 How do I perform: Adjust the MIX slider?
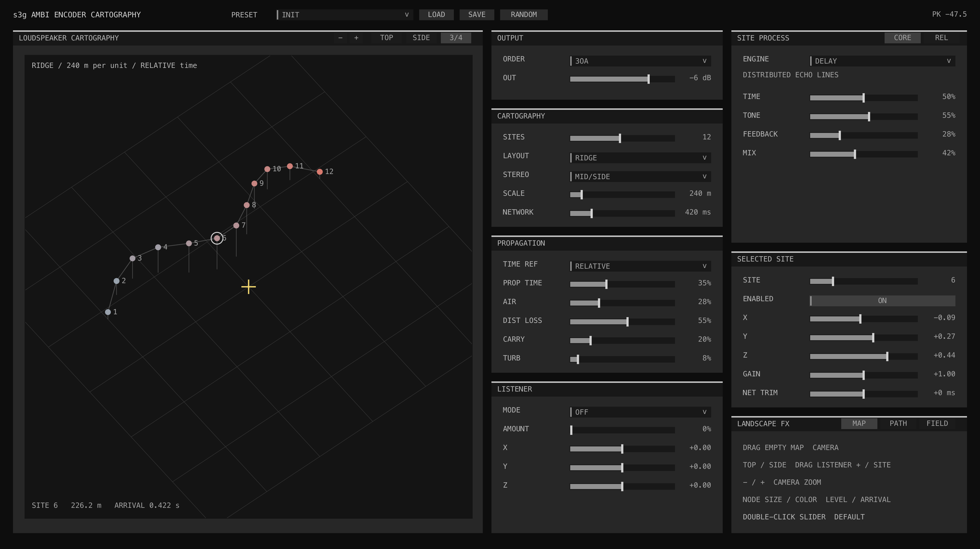click(x=864, y=154)
